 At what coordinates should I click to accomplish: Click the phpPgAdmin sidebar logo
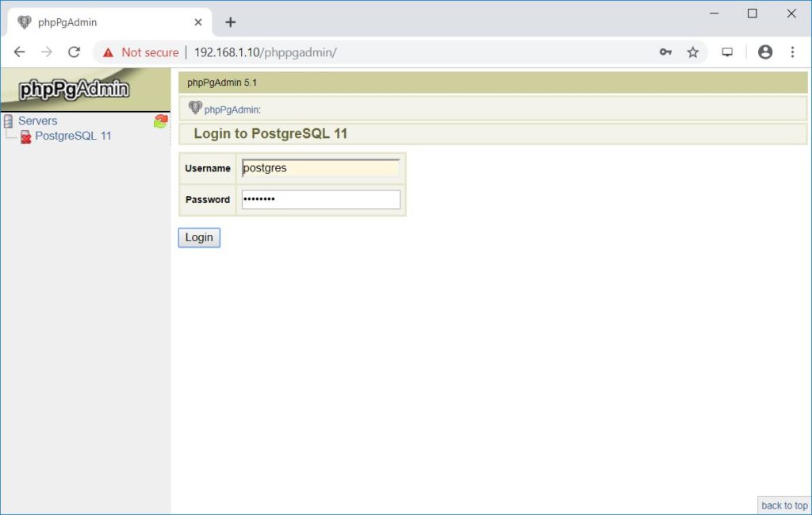[74, 89]
